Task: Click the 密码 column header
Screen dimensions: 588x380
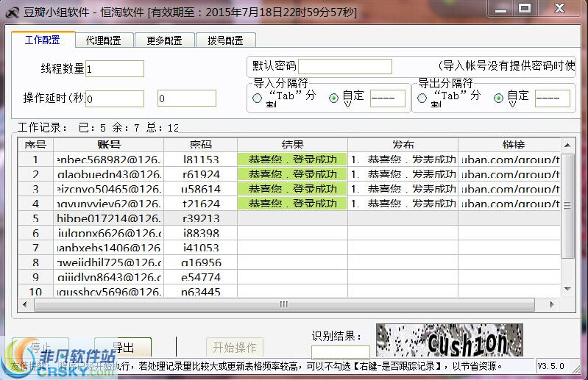Action: click(201, 145)
